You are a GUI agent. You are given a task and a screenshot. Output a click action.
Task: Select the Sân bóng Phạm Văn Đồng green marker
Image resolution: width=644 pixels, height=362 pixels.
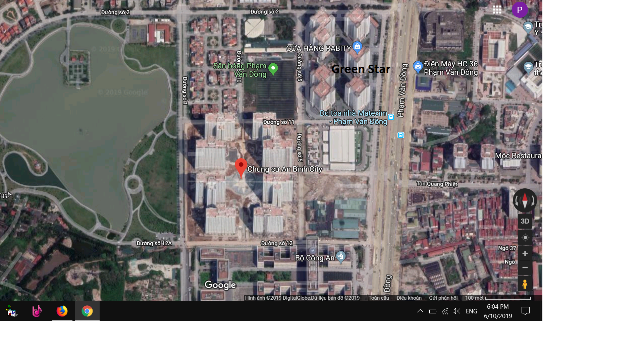click(x=273, y=69)
